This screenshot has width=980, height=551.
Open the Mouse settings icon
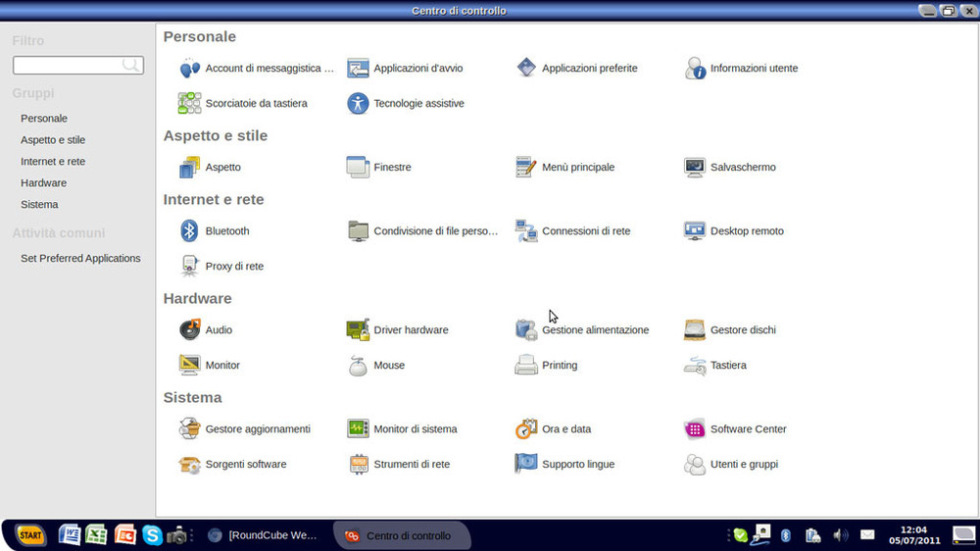click(358, 365)
